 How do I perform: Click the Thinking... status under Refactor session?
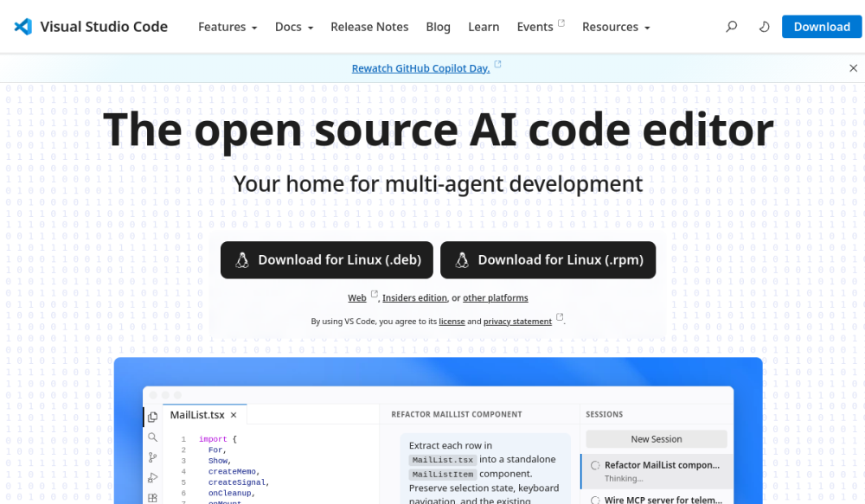[624, 479]
